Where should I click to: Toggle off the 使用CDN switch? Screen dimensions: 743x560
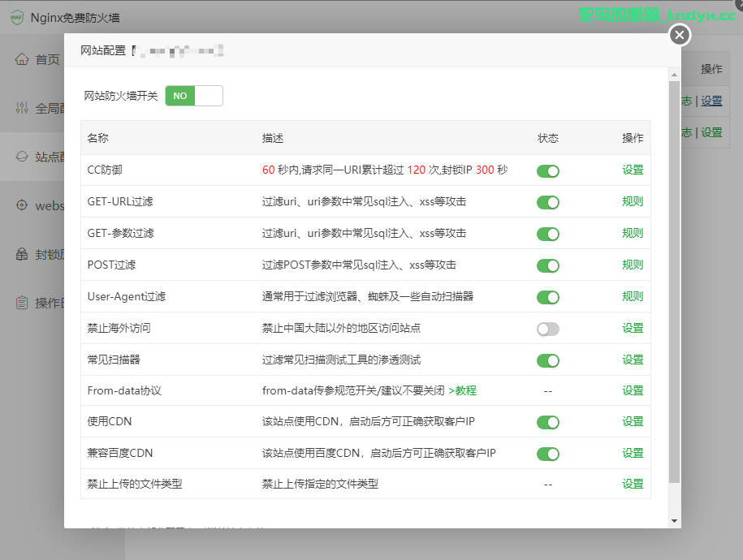click(x=547, y=421)
